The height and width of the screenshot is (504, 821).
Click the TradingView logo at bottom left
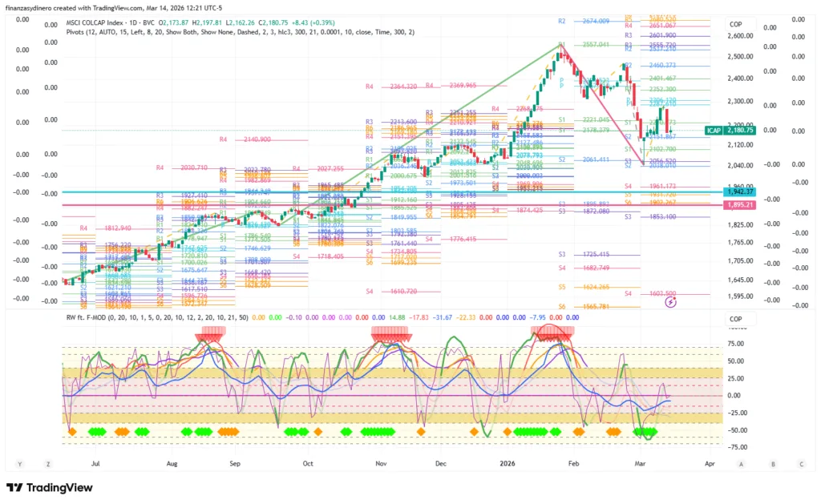tap(50, 487)
